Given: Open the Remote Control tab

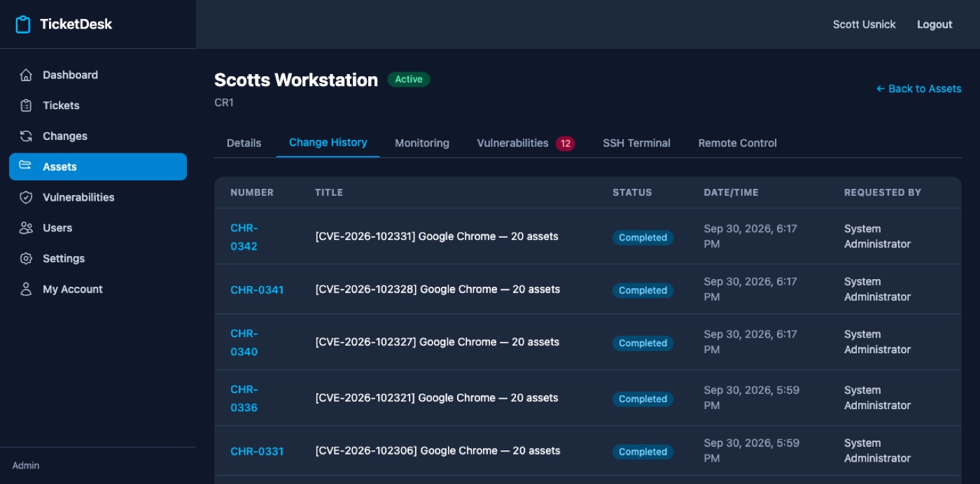Looking at the screenshot, I should click(x=738, y=143).
